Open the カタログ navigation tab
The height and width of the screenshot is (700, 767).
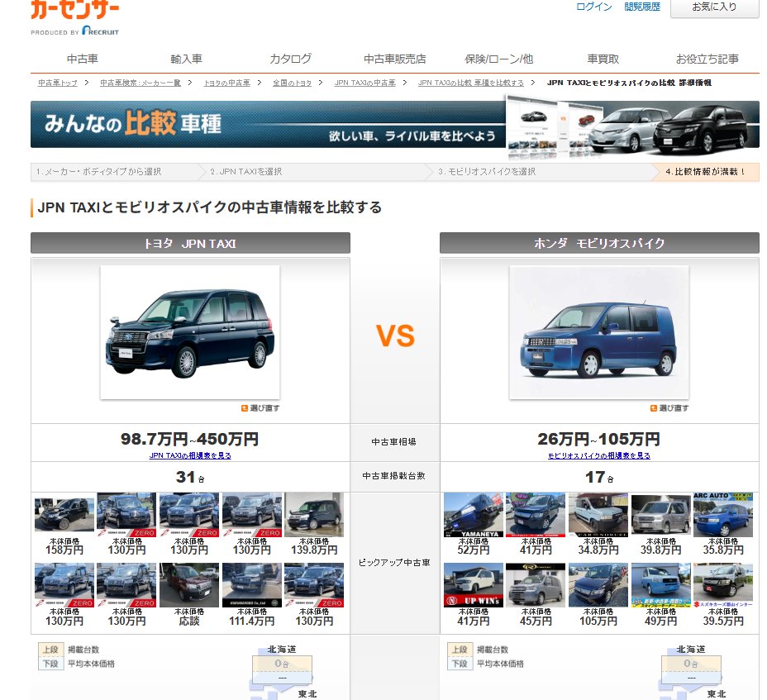(x=291, y=60)
